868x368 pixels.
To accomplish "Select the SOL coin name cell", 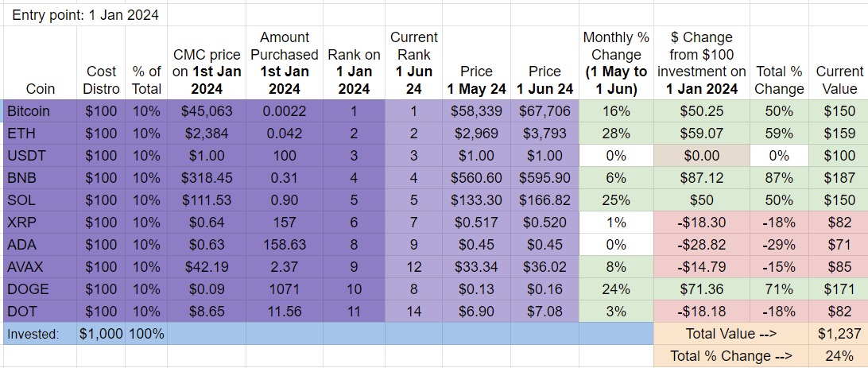I will (41, 199).
